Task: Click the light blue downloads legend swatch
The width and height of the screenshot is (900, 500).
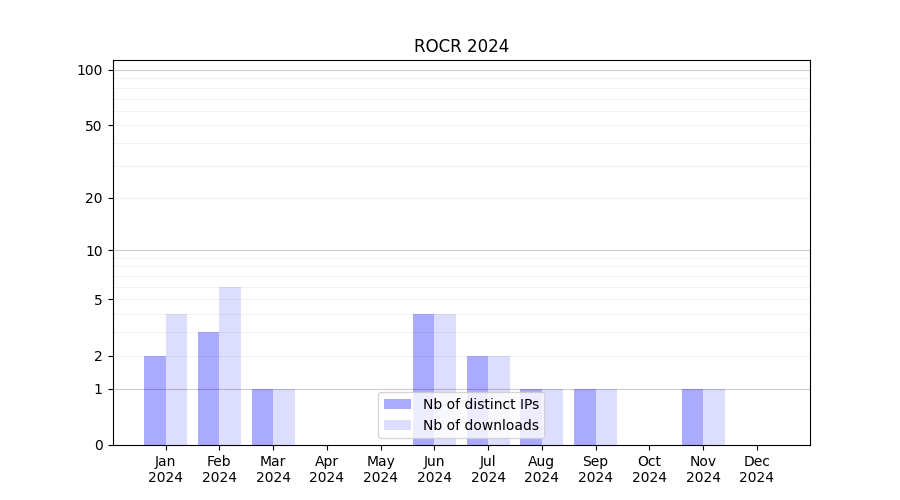Action: 397,425
